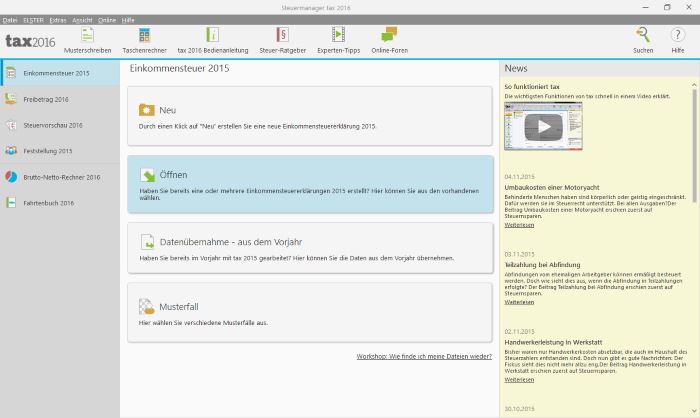This screenshot has width=700, height=418.
Task: Play the So funktioniert tax video thumbnail
Action: 543,126
